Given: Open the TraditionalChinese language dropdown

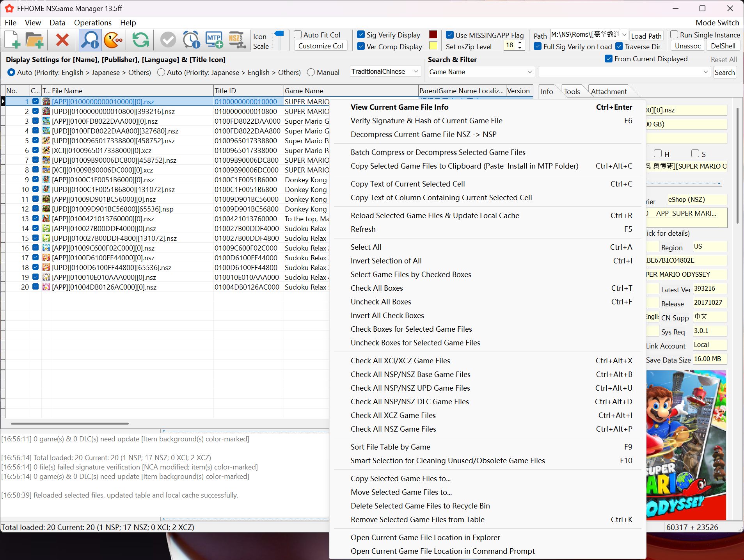Looking at the screenshot, I should click(416, 71).
